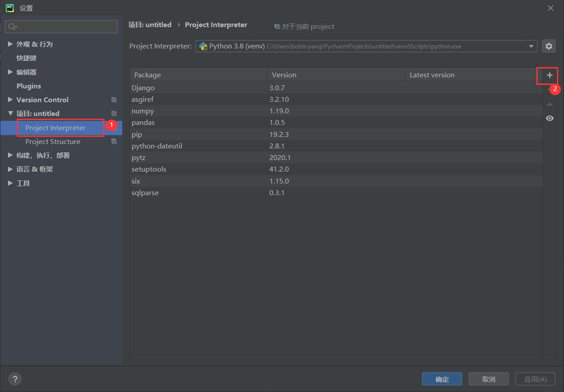Collapse the 项目: untitled section
Screen dimensions: 564x392
pos(10,113)
